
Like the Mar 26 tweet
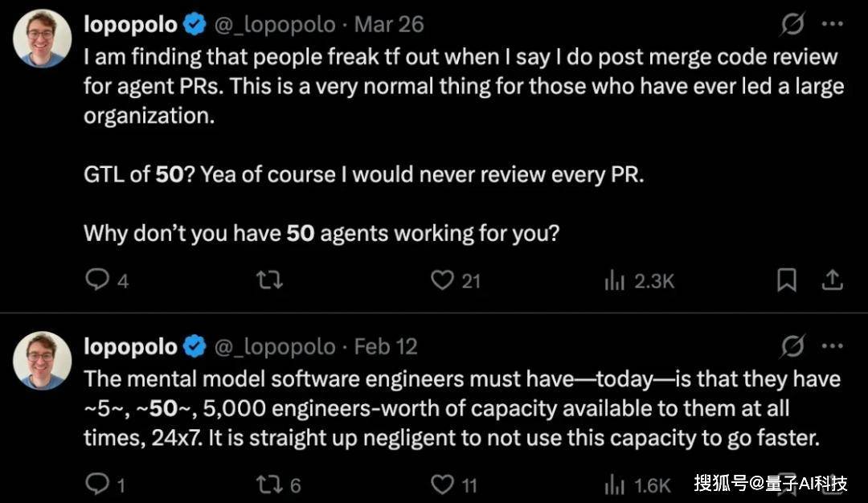pos(442,280)
